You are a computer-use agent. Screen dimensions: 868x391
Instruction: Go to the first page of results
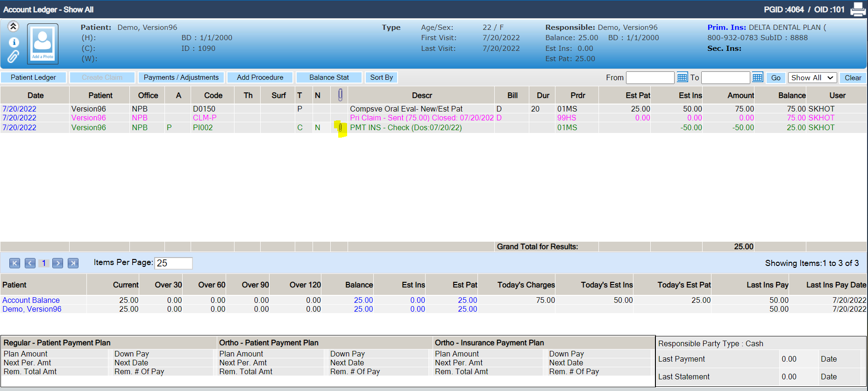click(x=15, y=263)
